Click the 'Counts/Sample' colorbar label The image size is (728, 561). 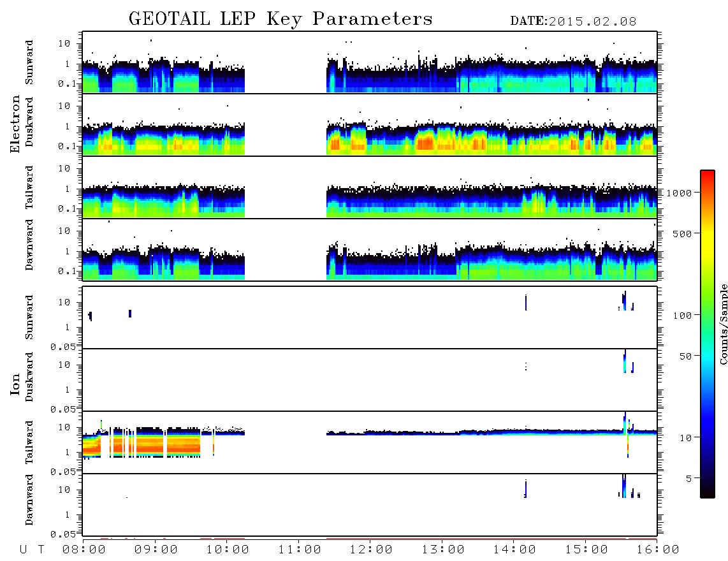723,324
